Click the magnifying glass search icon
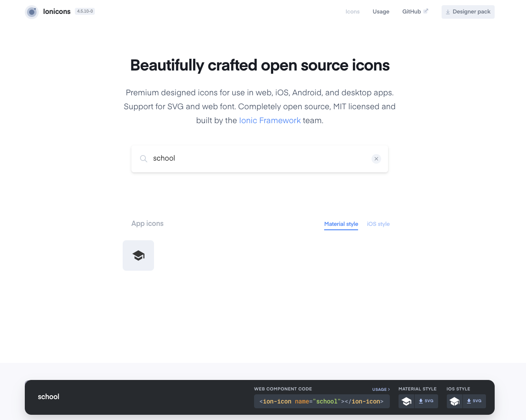The height and width of the screenshot is (420, 526). point(144,158)
